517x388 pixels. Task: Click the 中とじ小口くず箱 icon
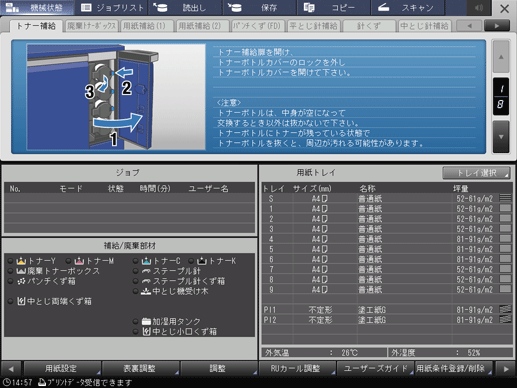[x=146, y=331]
